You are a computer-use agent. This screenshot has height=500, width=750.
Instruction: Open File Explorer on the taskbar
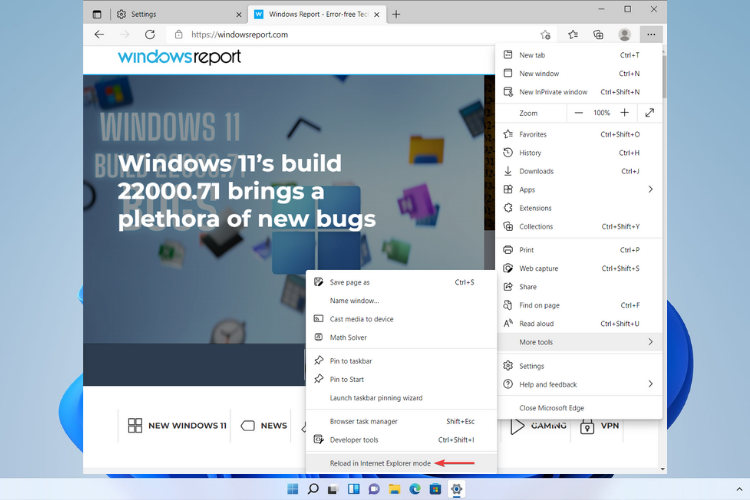tap(395, 489)
